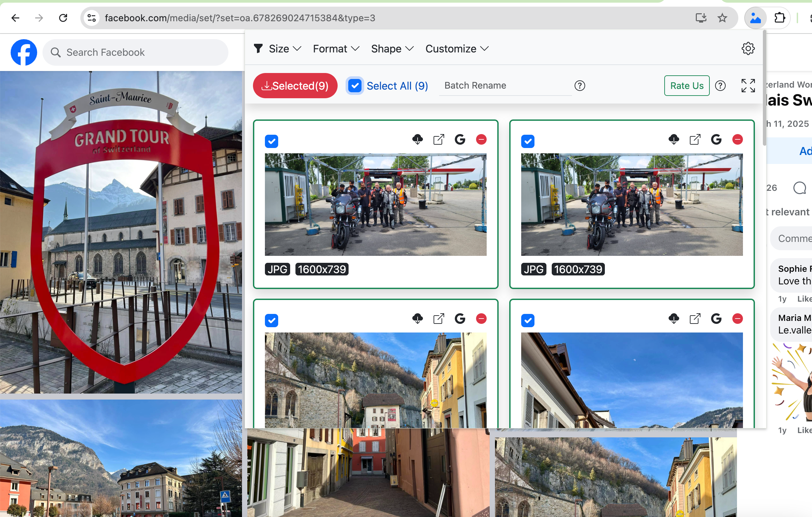This screenshot has height=517, width=812.
Task: Download the second motorcycle group image
Action: pyautogui.click(x=674, y=139)
